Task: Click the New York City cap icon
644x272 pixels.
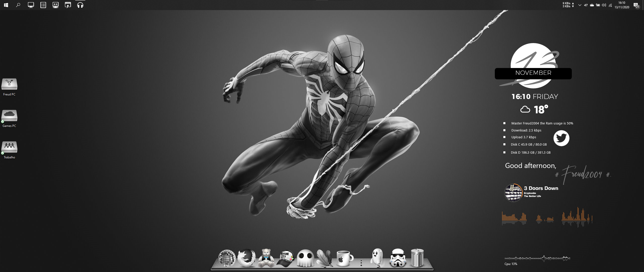Action: [x=285, y=258]
